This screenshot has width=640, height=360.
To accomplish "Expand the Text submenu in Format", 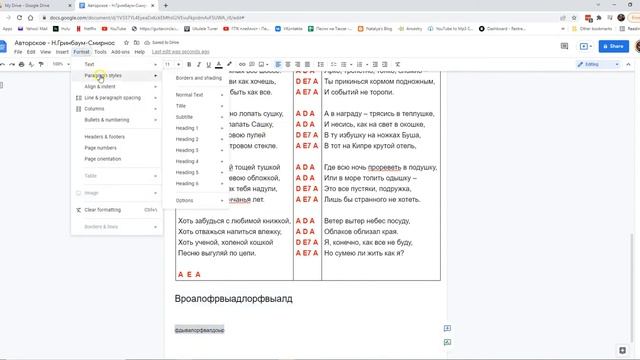I will [117, 64].
